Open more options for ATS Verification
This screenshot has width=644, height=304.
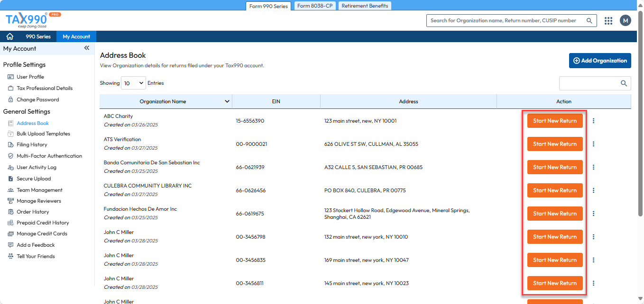pos(593,144)
